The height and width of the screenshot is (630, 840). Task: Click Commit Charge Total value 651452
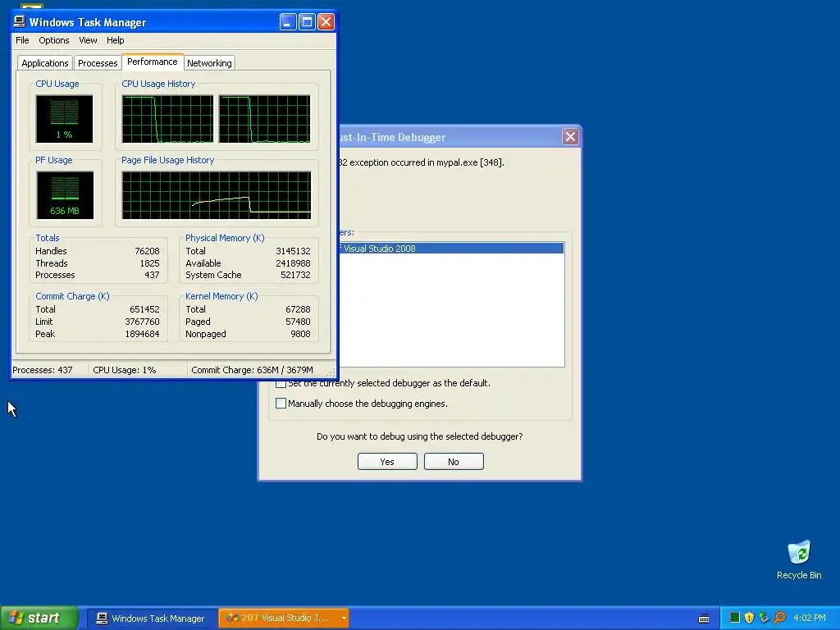(x=144, y=309)
